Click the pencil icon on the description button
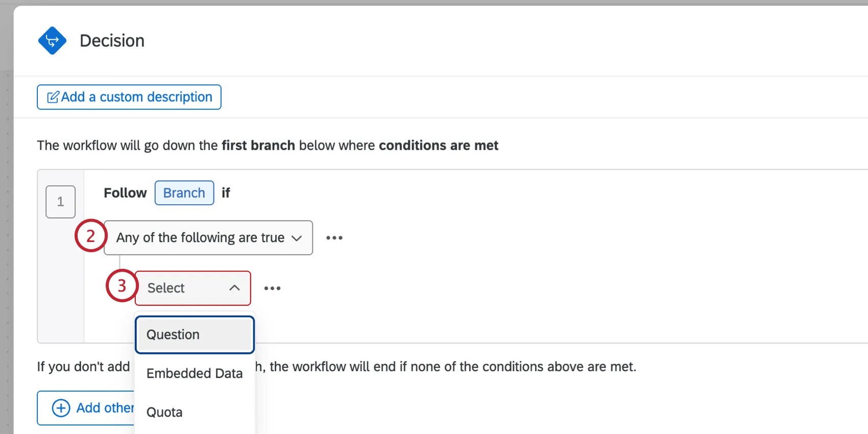This screenshot has width=868, height=434. point(53,97)
